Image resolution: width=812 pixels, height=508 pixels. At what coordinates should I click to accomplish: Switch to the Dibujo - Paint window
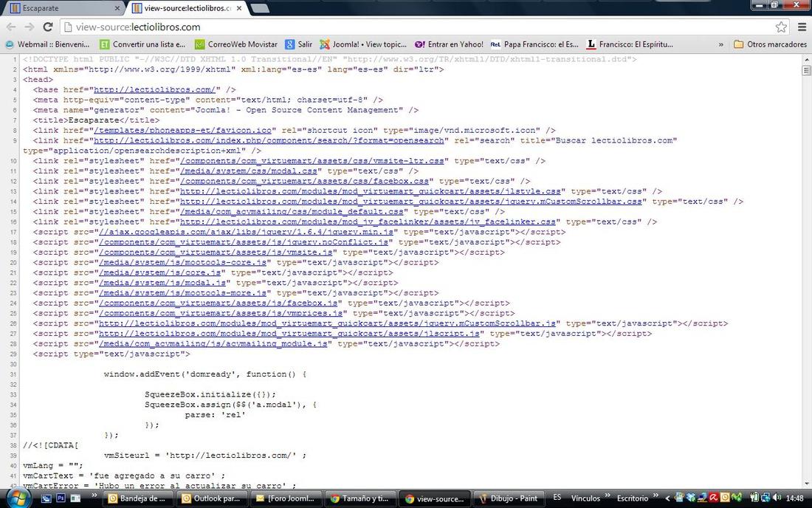coord(509,498)
